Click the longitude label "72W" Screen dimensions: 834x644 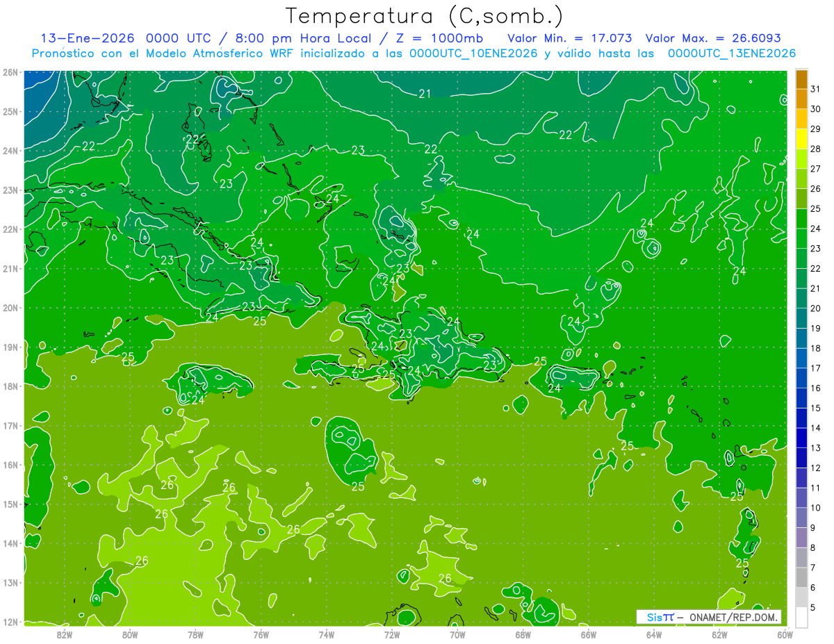pyautogui.click(x=392, y=634)
